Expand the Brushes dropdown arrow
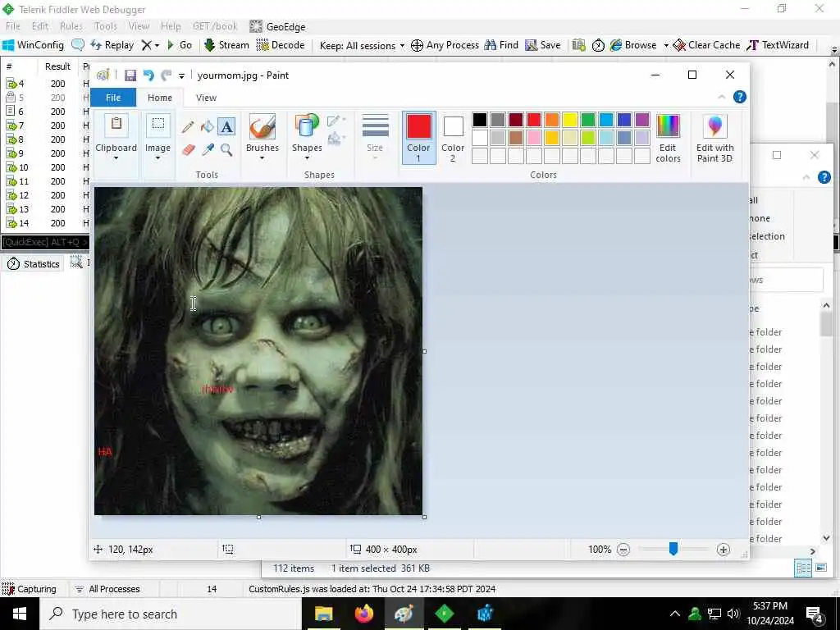 pyautogui.click(x=262, y=158)
